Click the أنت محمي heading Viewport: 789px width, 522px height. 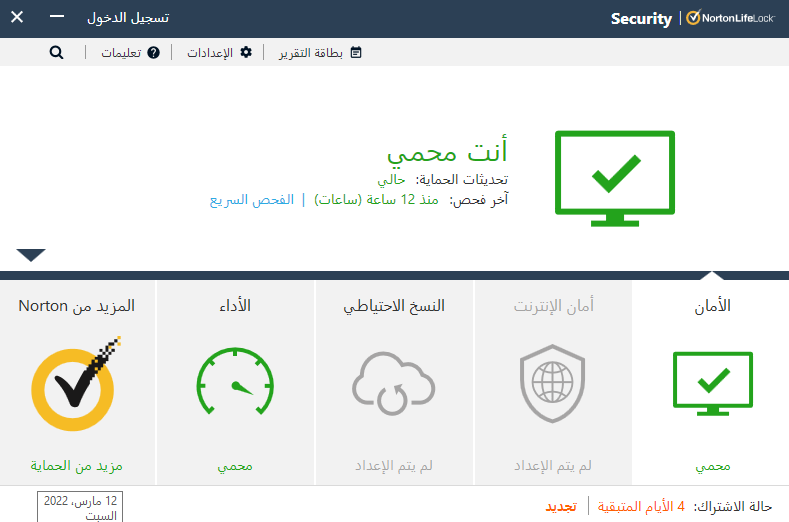click(447, 151)
